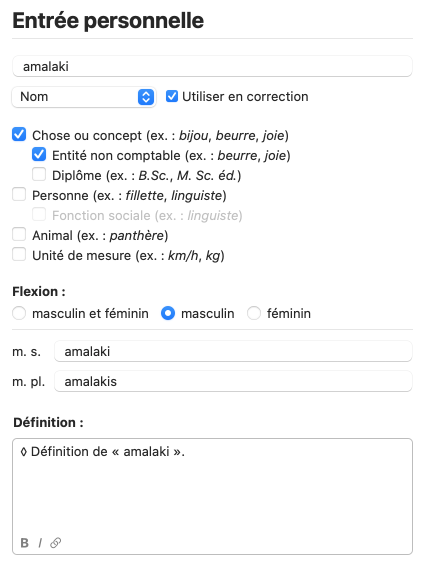This screenshot has height=566, width=423.
Task: Select masculin et féminin flexion
Action: pyautogui.click(x=19, y=313)
